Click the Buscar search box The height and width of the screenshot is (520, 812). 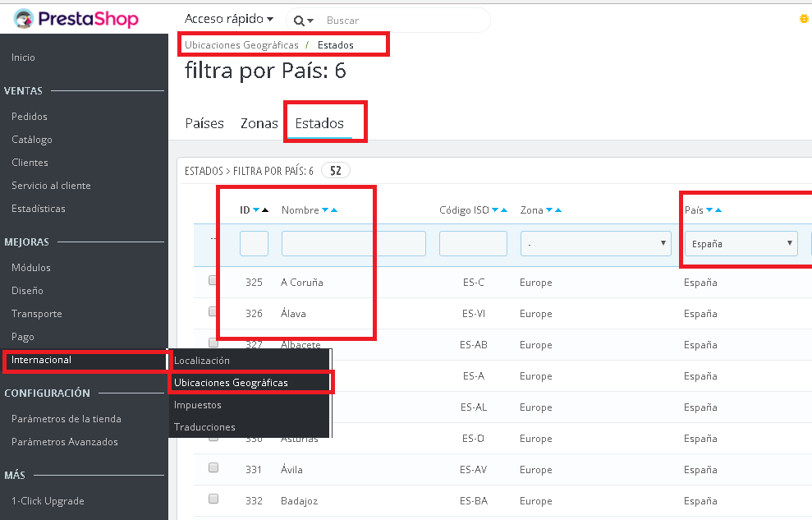402,21
